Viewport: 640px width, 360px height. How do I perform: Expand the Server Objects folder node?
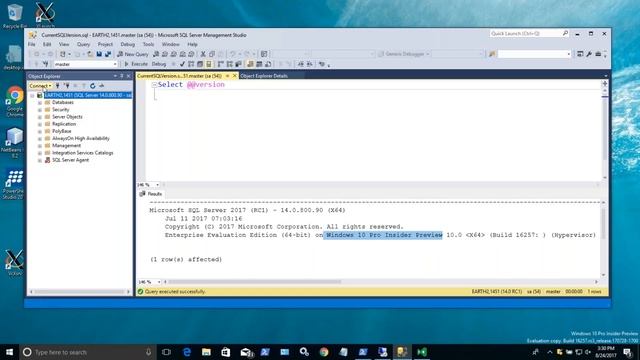(x=40, y=117)
